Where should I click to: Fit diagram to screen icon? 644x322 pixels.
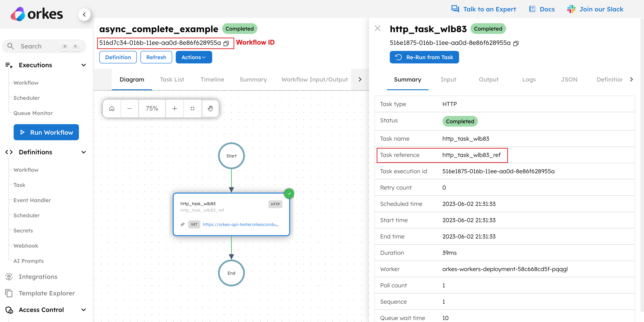[192, 108]
